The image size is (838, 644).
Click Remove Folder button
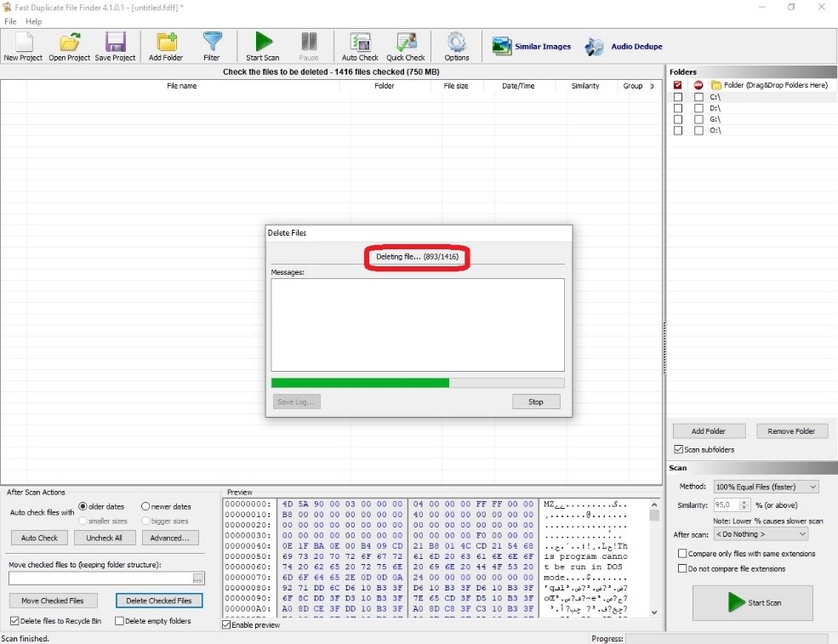(791, 430)
